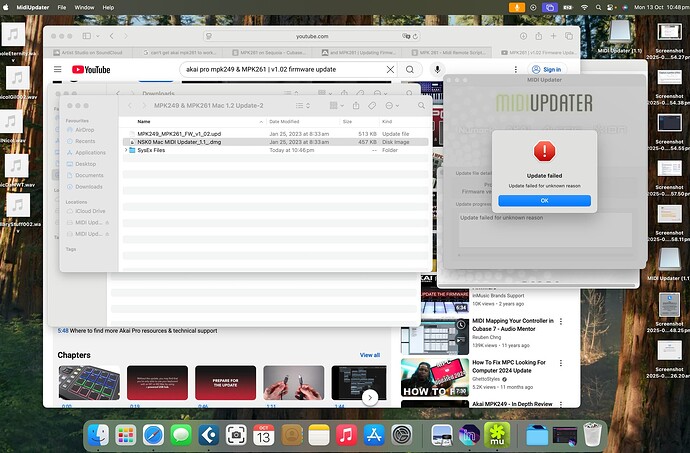
Task: Select MPK249_MPK261_FW_v1_02.upd file
Action: click(275, 133)
